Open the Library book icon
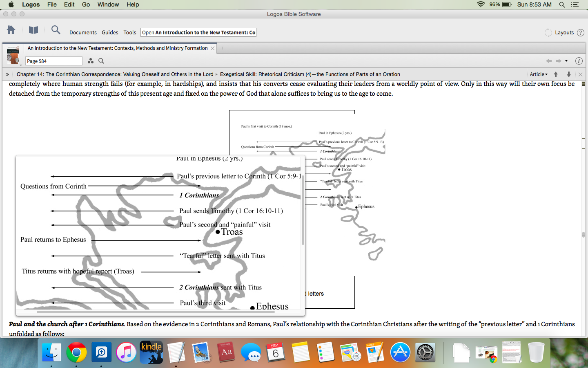Screen dimensions: 588x368 click(33, 30)
